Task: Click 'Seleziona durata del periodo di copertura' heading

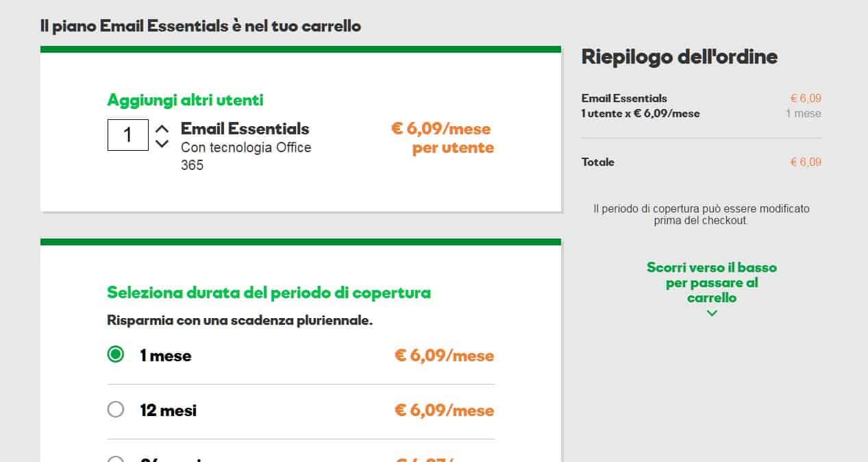Action: coord(268,292)
